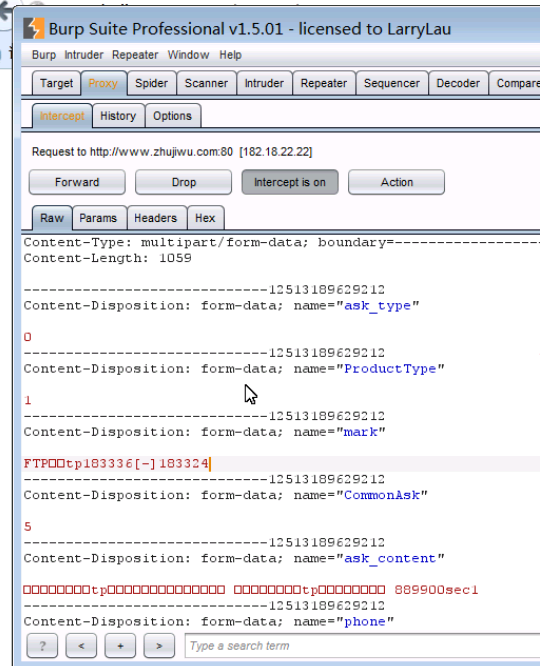Click the ask_type parameter name
Image resolution: width=540 pixels, height=666 pixels.
pyautogui.click(x=377, y=306)
